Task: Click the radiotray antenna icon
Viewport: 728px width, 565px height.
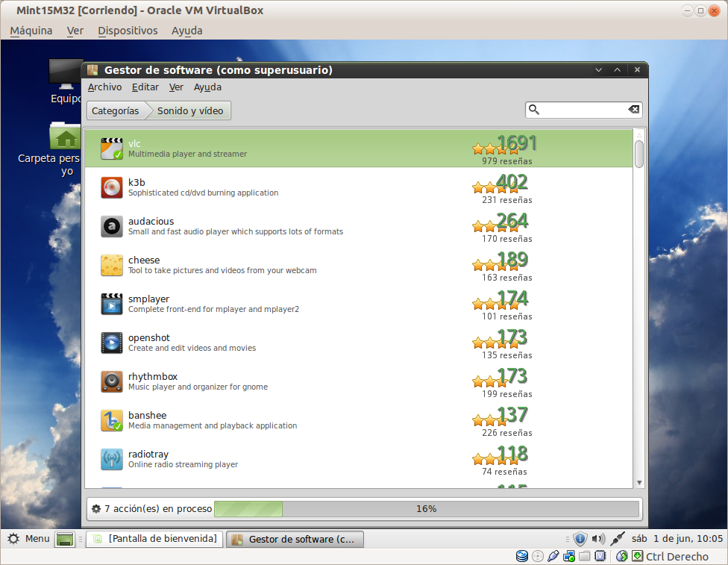Action: coord(112,459)
